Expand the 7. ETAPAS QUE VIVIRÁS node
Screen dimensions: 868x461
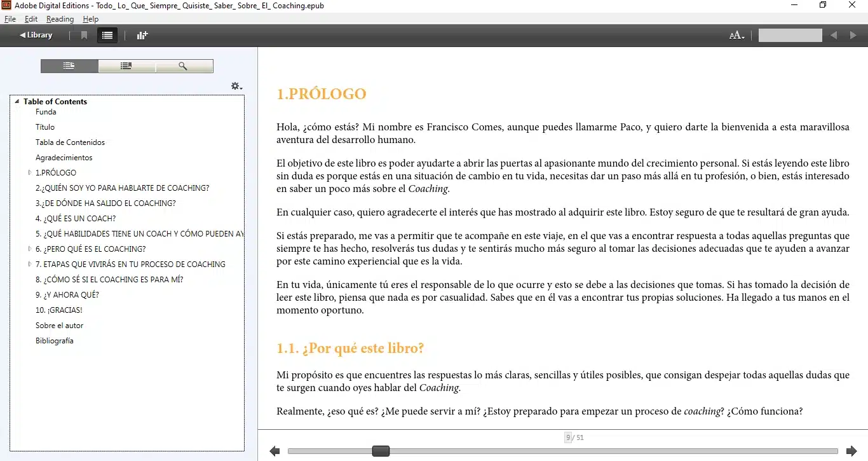click(30, 265)
